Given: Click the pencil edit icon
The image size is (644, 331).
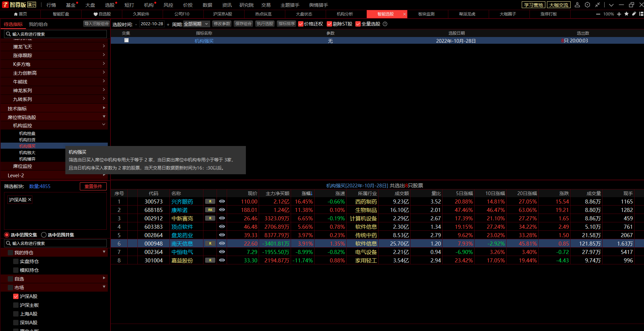Looking at the screenshot, I should point(634,14).
